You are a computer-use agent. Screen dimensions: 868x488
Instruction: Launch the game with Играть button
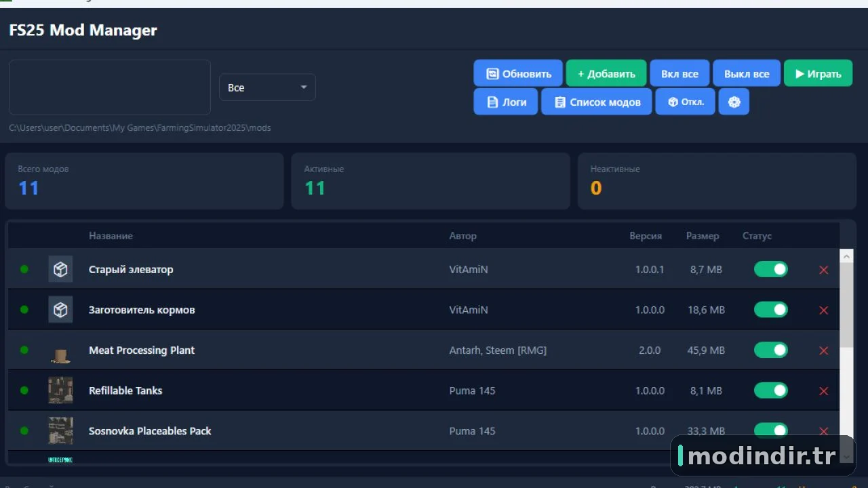point(818,74)
